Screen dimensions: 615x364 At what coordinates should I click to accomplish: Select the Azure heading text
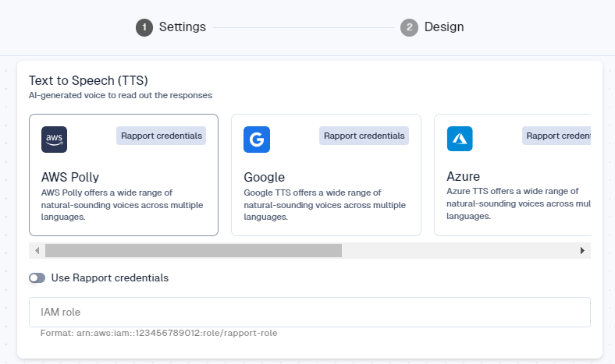tap(463, 177)
